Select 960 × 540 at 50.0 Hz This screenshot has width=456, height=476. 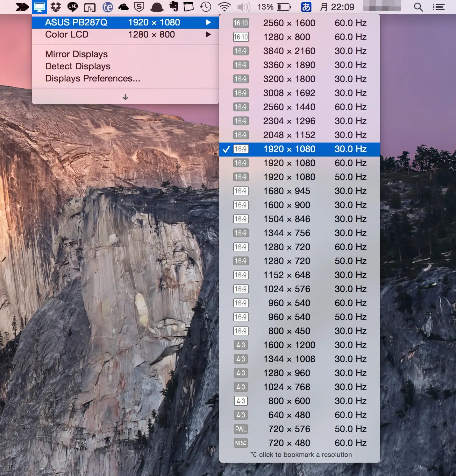coord(300,317)
